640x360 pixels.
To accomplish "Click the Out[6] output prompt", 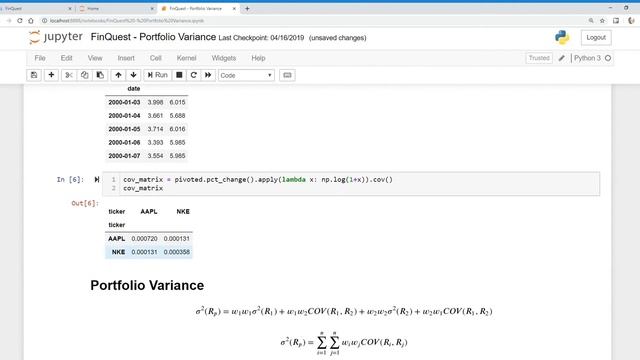I will [x=85, y=203].
